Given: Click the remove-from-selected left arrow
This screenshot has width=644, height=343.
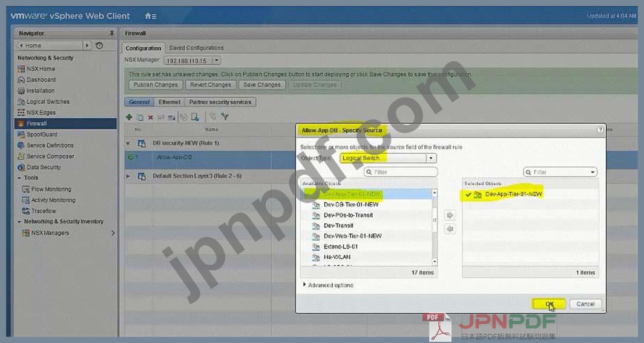Looking at the screenshot, I should pos(450,228).
